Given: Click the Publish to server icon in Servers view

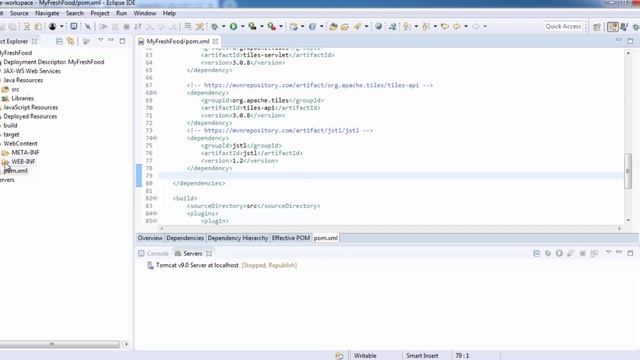Looking at the screenshot, I should (594, 253).
